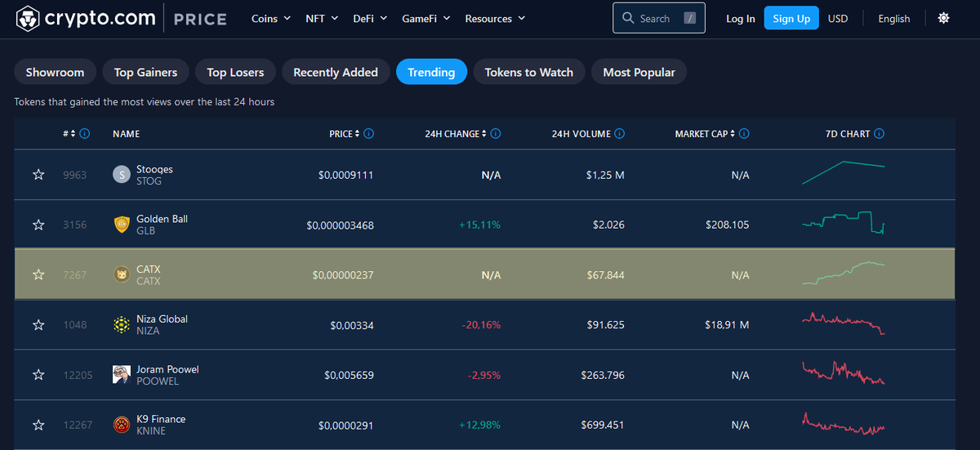The image size is (980, 450).
Task: Favorite CATX with the star icon
Action: coord(38,274)
